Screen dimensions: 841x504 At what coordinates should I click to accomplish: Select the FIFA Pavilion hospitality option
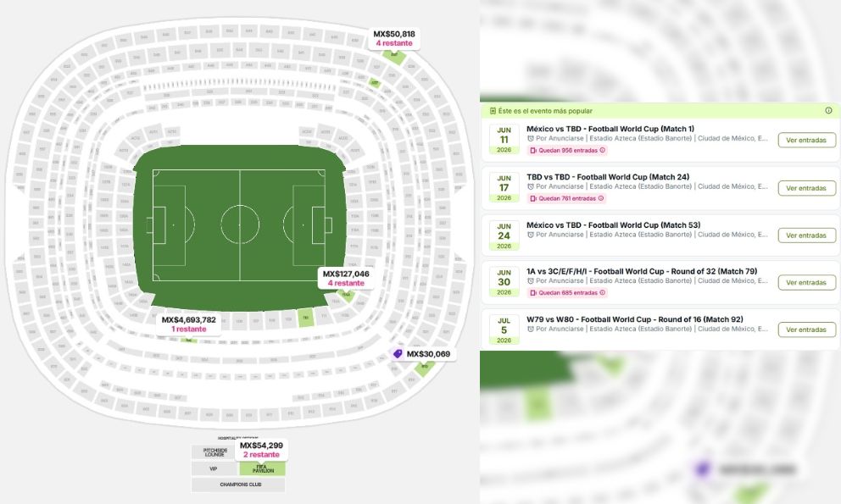[x=262, y=468]
